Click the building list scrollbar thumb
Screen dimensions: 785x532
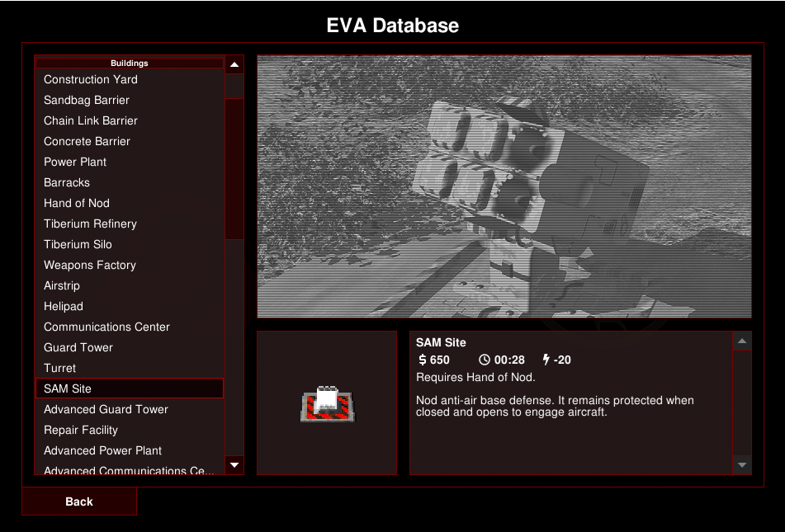pyautogui.click(x=234, y=168)
